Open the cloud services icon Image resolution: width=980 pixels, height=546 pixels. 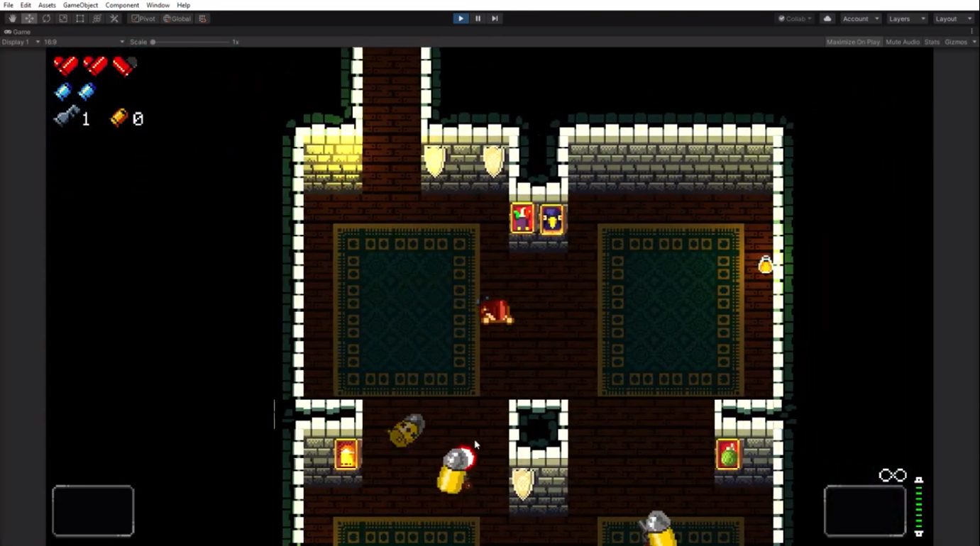[827, 18]
